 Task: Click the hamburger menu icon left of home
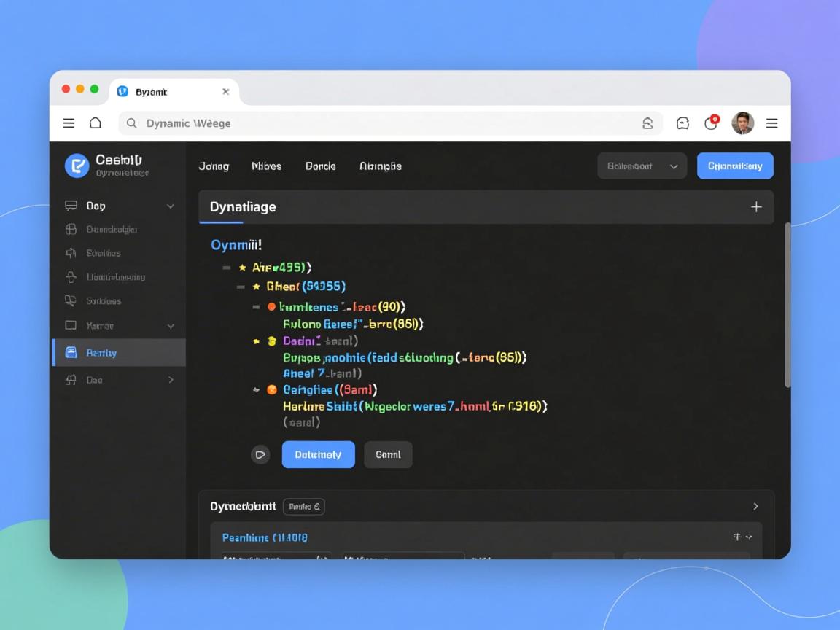(x=69, y=123)
